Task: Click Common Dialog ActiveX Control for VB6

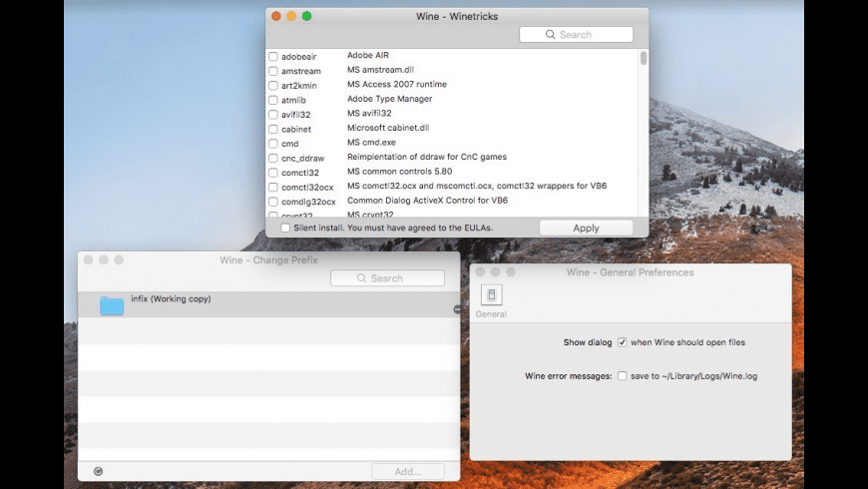Action: pos(427,200)
